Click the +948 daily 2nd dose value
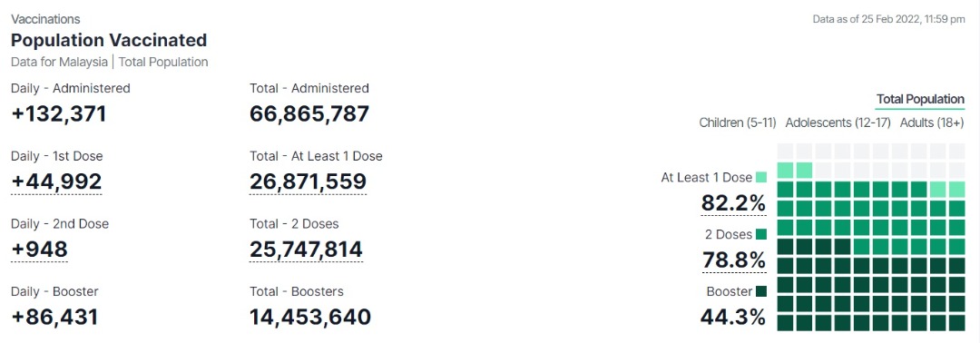Viewport: 980px width, 343px height. coord(39,250)
